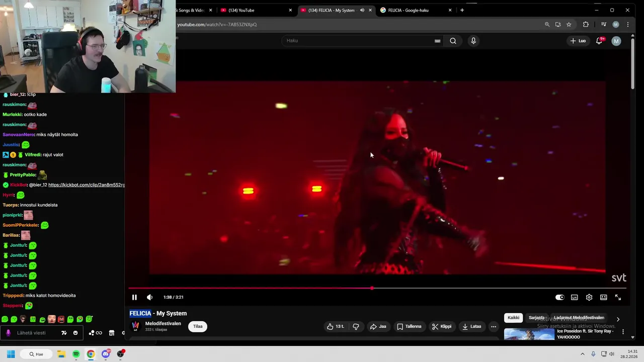
Task: Open the Chrome zoom indicator
Action: pos(547,25)
